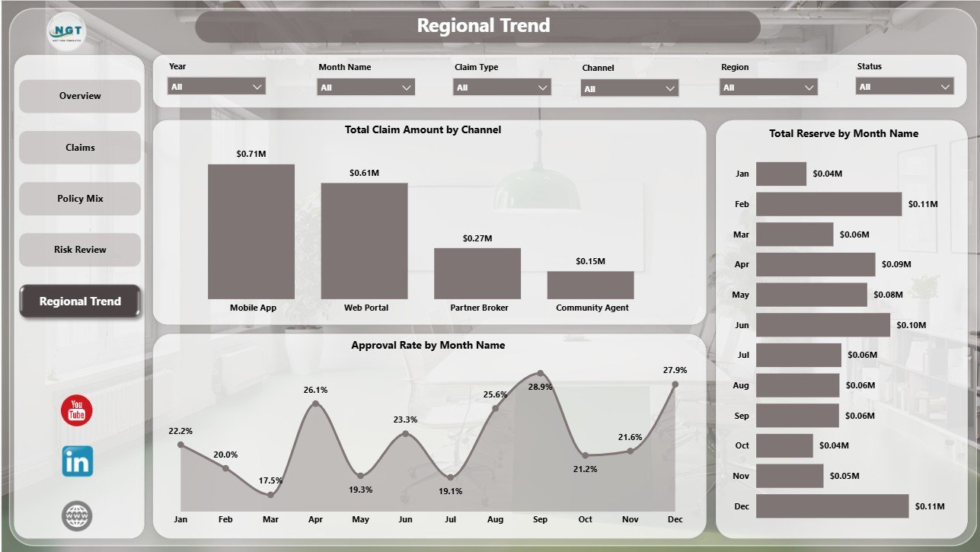
Task: Click the 26.1% Apr data point
Action: (x=315, y=404)
